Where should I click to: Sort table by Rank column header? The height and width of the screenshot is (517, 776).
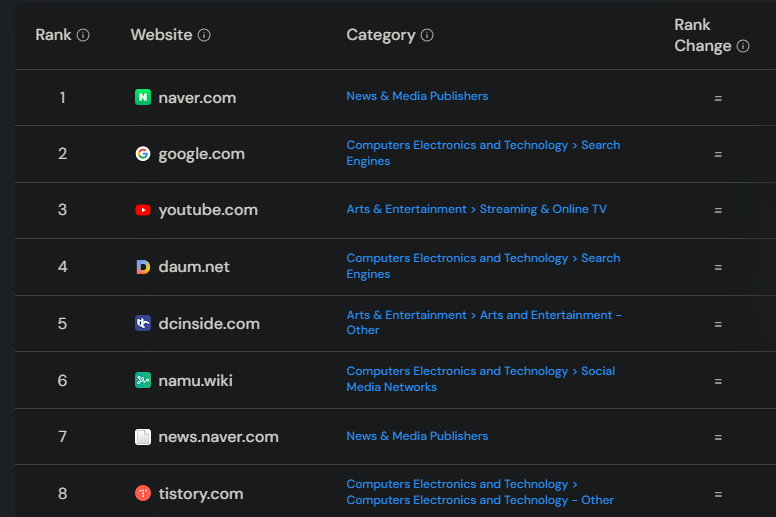[x=53, y=35]
